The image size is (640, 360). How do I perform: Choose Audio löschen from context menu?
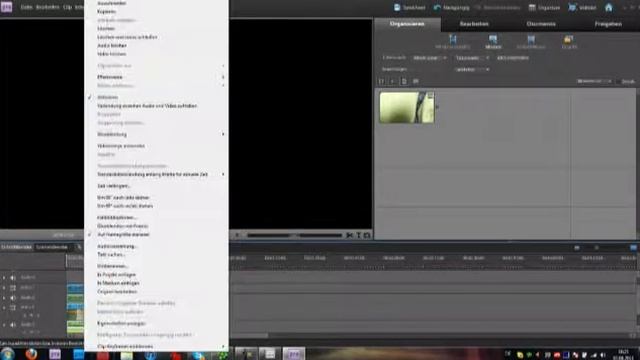pyautogui.click(x=112, y=46)
